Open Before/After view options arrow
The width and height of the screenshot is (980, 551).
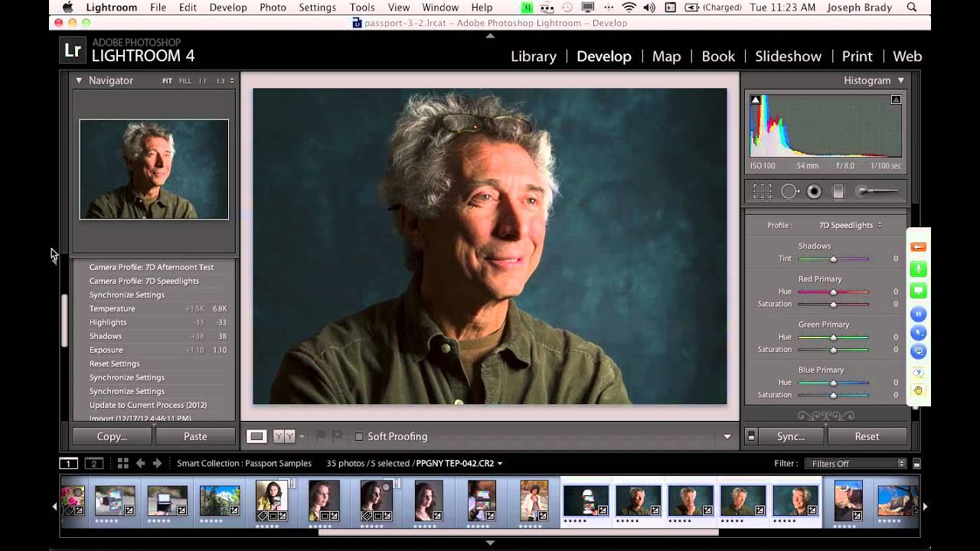click(x=302, y=436)
